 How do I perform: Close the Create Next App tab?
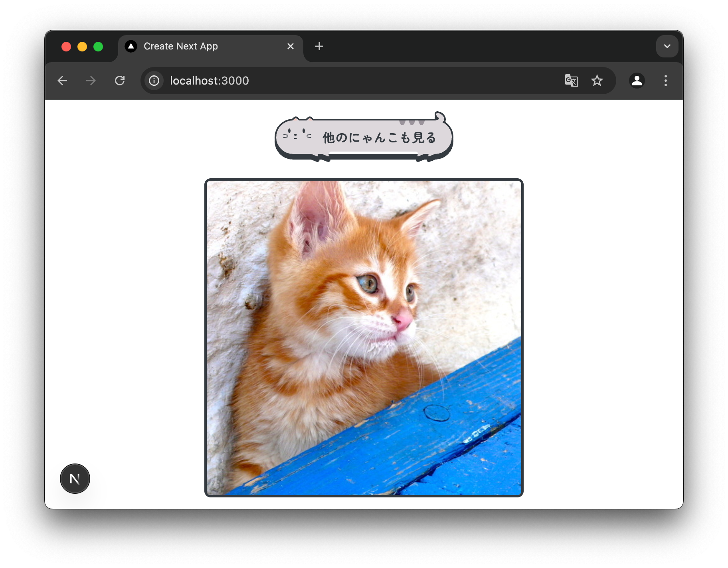tap(290, 46)
